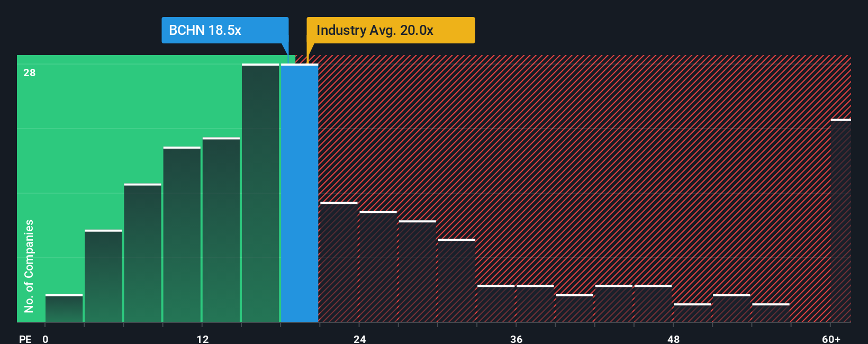Click the x-axis label 60+
The image size is (868, 344).
point(831,339)
